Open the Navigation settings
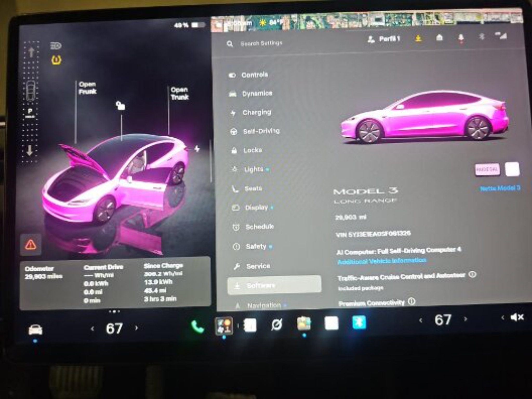 tap(260, 305)
